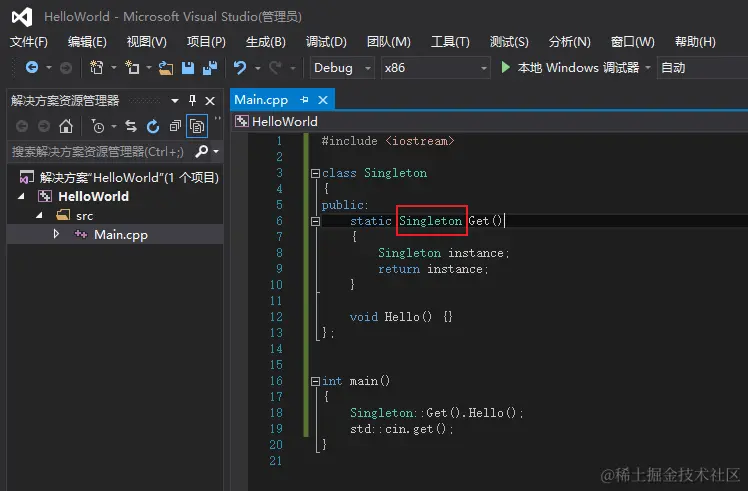Open the 文件(F) menu
748x491 pixels.
(29, 42)
